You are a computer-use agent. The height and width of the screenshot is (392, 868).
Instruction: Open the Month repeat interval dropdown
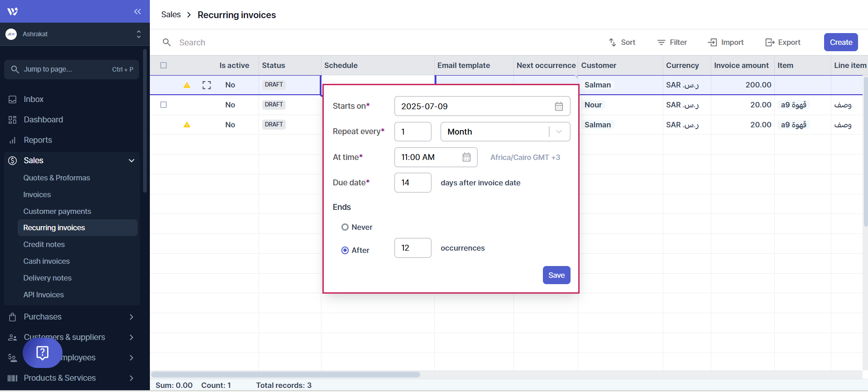coord(504,132)
